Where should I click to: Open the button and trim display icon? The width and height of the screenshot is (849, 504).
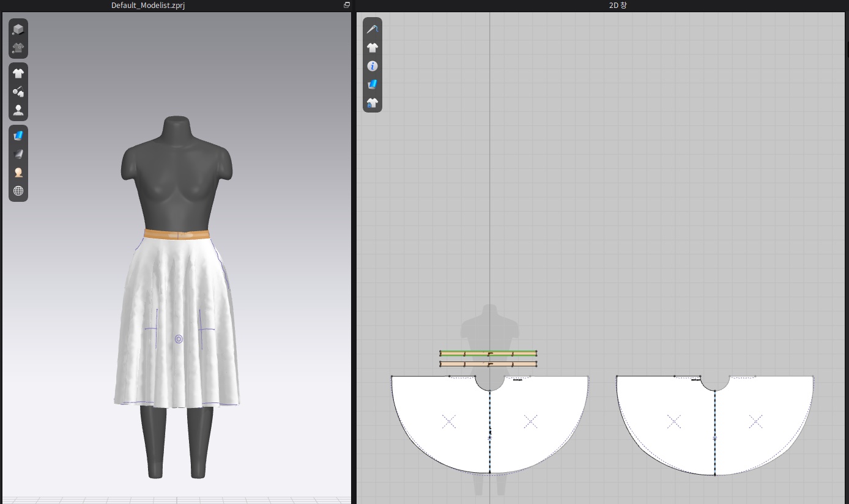(18, 92)
